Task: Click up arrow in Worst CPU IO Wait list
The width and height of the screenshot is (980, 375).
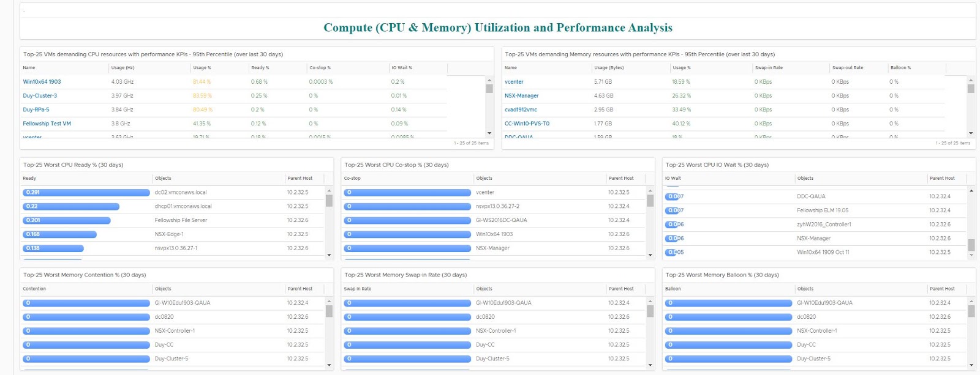Action: tap(971, 190)
